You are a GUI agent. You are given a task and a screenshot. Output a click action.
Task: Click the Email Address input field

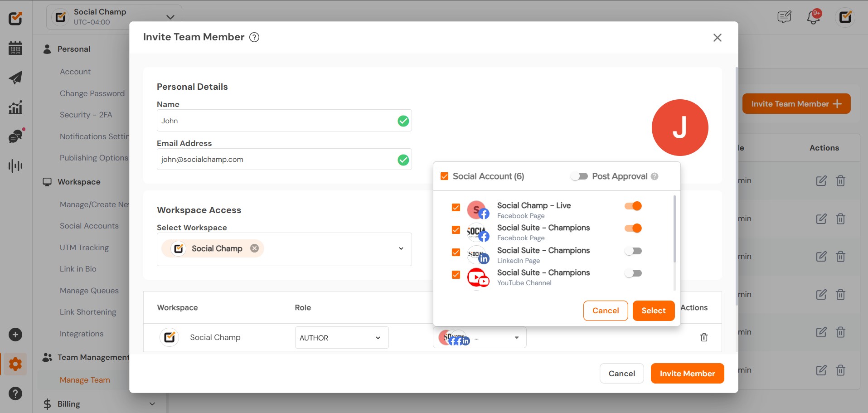tap(276, 160)
